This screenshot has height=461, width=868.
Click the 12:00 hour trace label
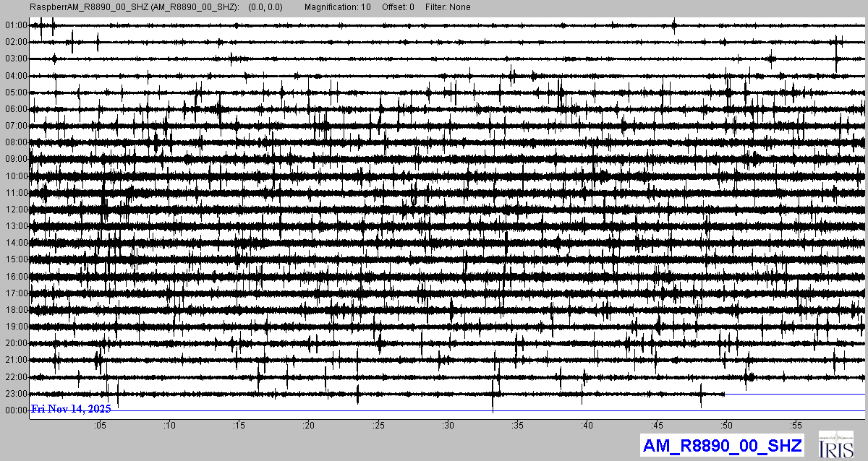click(x=16, y=210)
